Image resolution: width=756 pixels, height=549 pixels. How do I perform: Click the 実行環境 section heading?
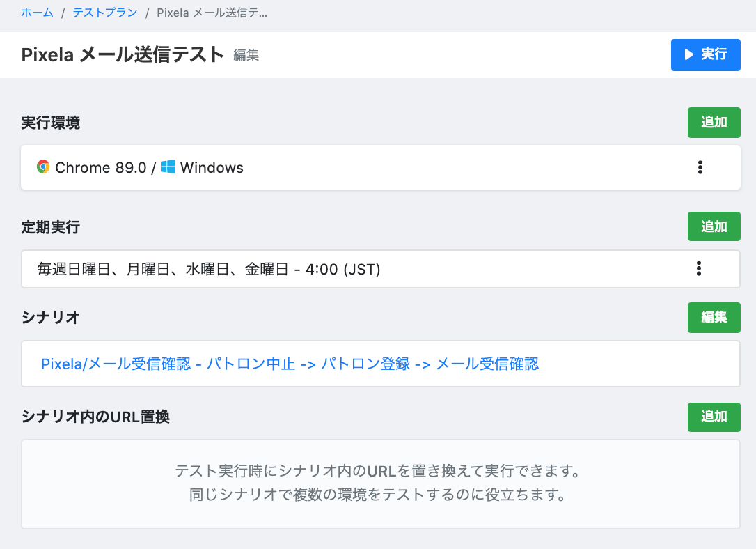(50, 123)
